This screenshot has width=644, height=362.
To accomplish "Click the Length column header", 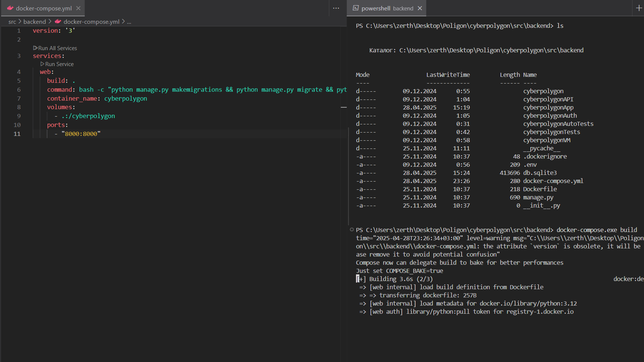I will 510,75.
